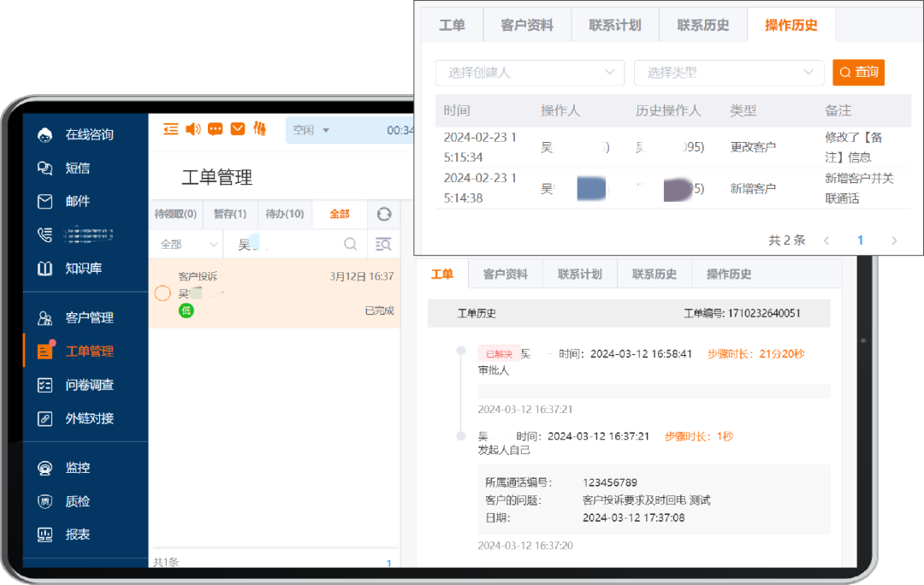Open the advanced filter search icon
This screenshot has height=585, width=924.
pos(383,244)
